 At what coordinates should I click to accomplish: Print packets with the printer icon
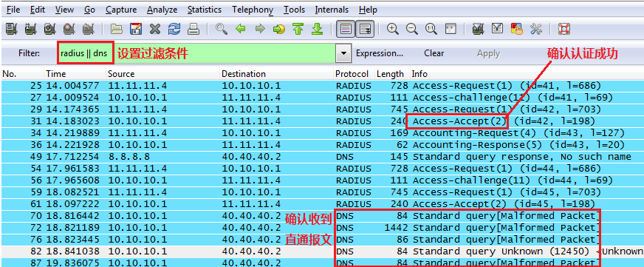(193, 29)
